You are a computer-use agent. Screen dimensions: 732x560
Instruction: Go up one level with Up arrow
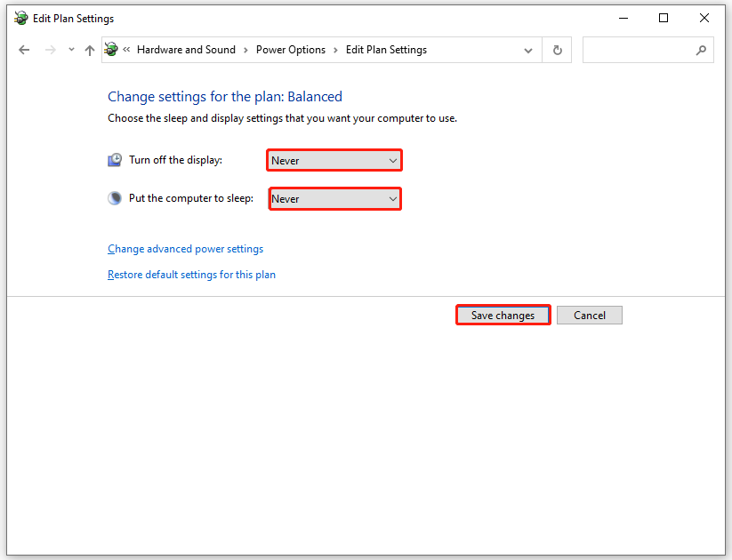tap(89, 51)
